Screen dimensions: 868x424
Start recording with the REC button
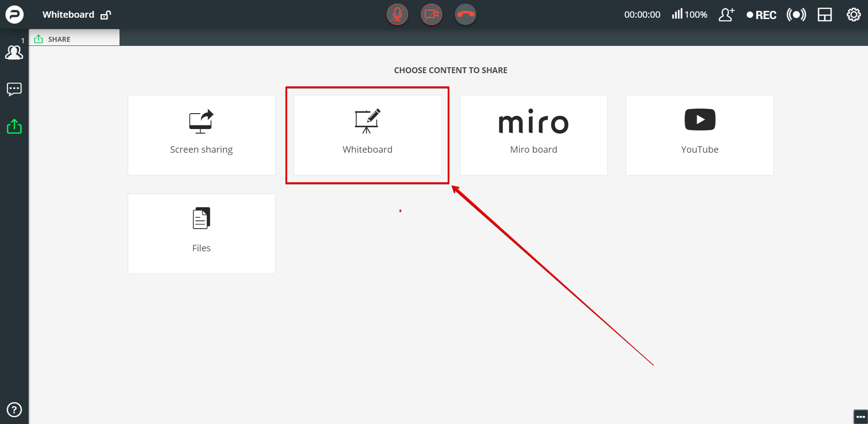[762, 15]
